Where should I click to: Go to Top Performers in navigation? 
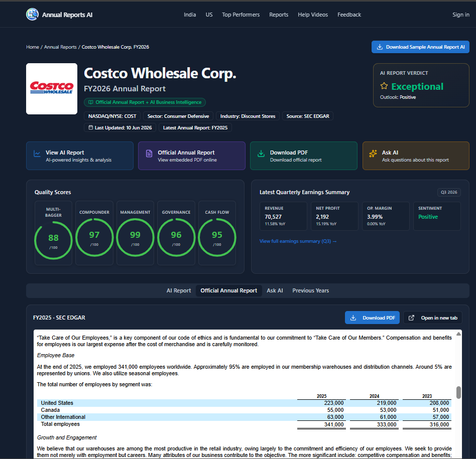click(x=241, y=15)
